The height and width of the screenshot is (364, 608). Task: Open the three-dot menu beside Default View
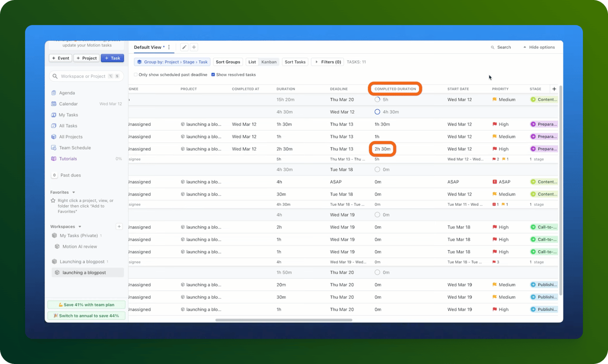169,47
